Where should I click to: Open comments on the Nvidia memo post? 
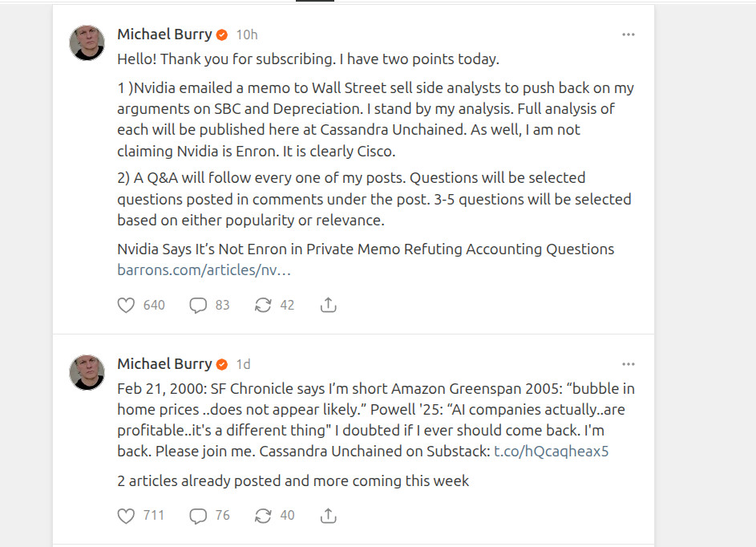click(x=198, y=306)
